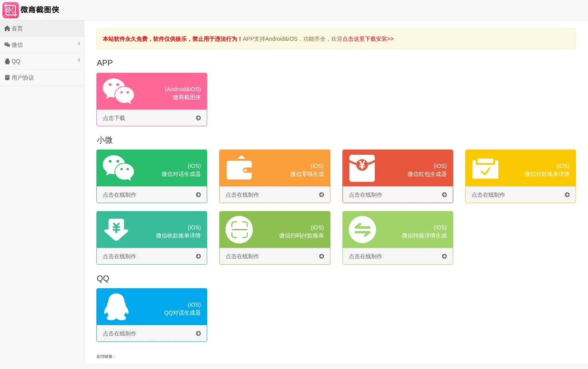Screen dimensions: 588x369
Task: Click the WeChat bubble icon on 微商截图侠 card
Action: 118,91
